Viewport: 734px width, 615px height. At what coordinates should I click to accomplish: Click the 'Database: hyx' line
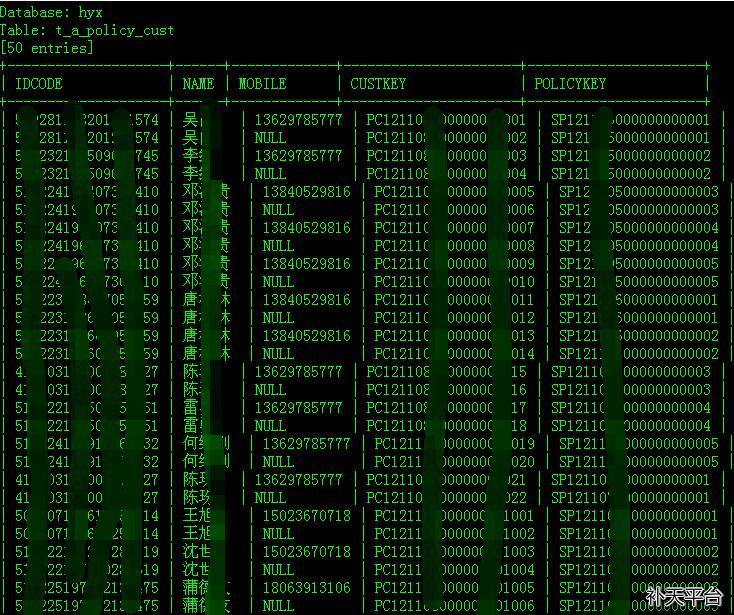coord(51,12)
